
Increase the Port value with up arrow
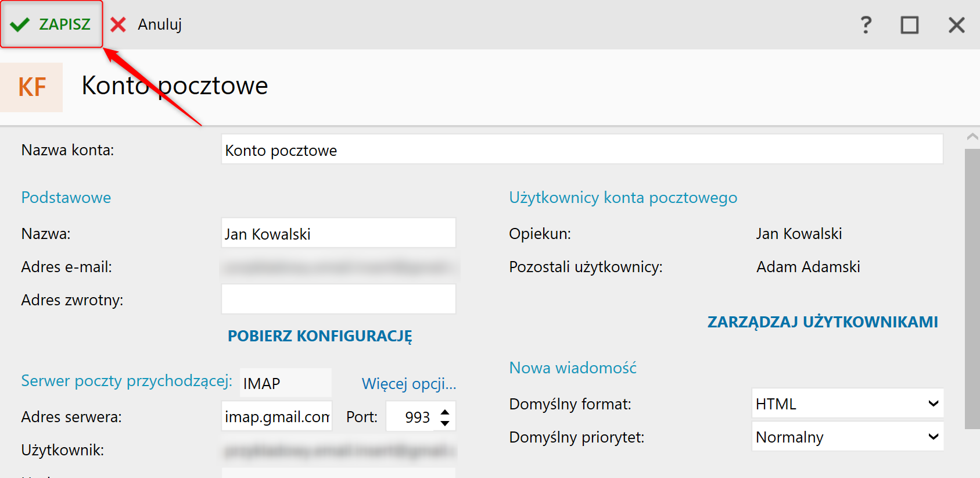(x=445, y=412)
